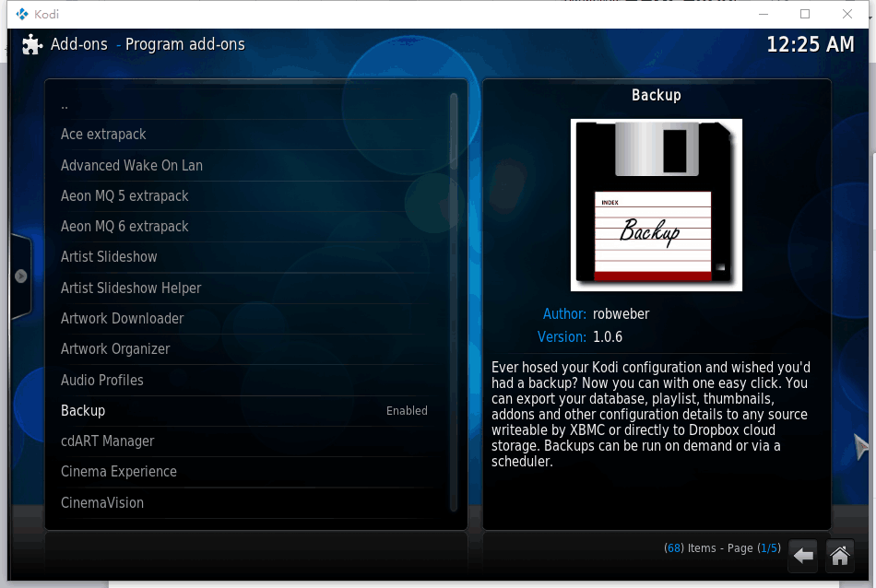Expand the left side menu arrow
The image size is (876, 588).
point(20,276)
